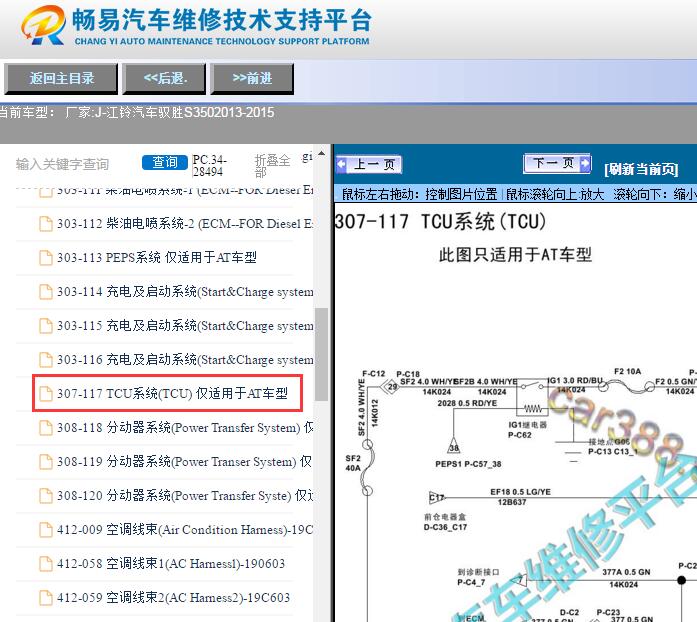Open 412-058 空调线束1 entry
Image resolution: width=697 pixels, height=622 pixels.
(x=171, y=564)
